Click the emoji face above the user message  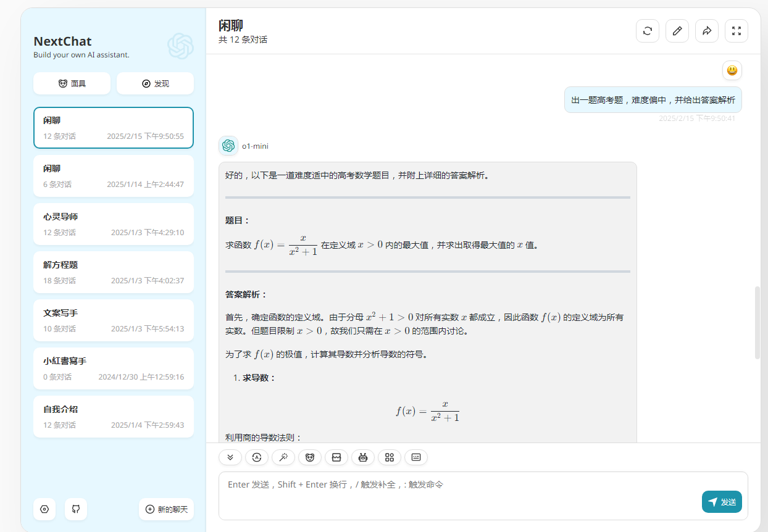732,70
